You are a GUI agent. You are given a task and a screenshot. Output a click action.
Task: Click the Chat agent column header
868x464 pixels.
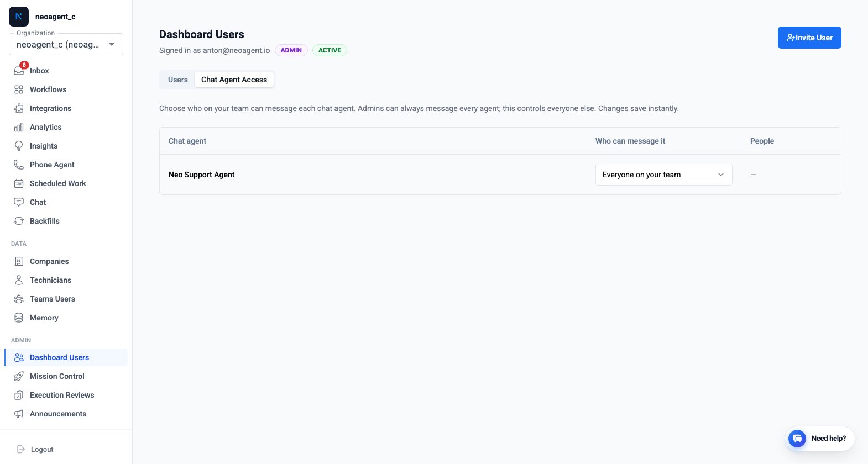(187, 141)
